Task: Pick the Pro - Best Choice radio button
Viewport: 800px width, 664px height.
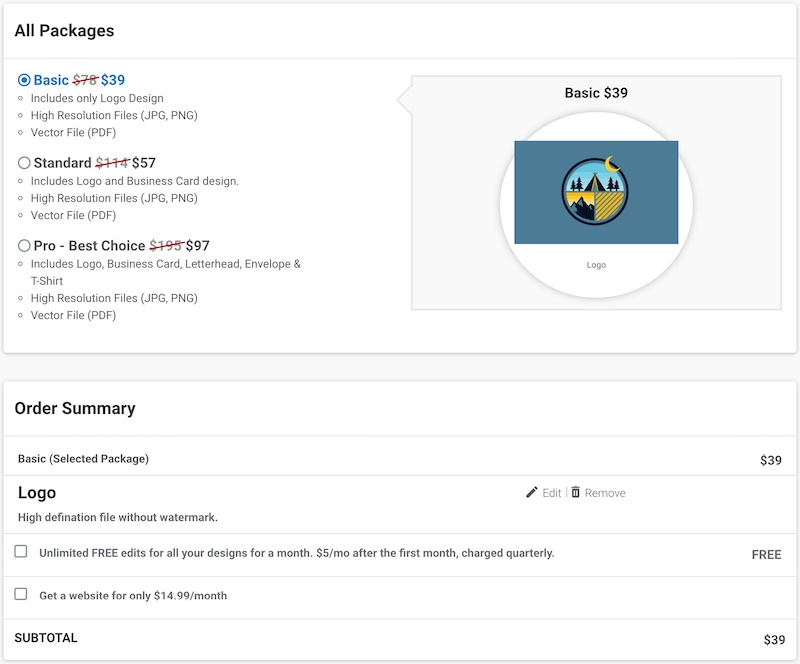Action: click(x=24, y=245)
